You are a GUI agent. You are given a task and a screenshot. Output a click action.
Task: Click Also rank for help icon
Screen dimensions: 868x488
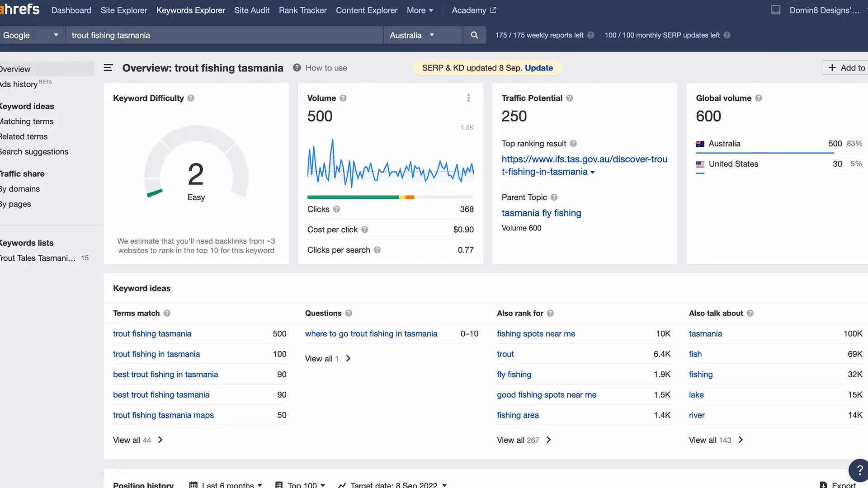550,313
